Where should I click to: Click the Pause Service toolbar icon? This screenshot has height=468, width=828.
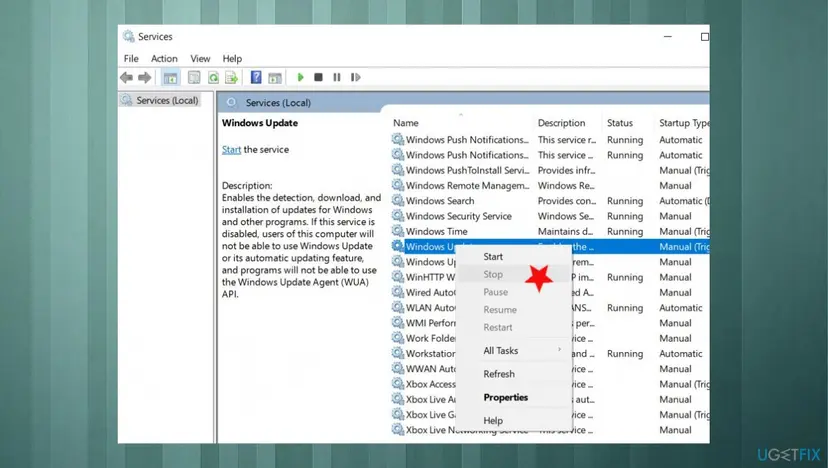[x=337, y=77]
